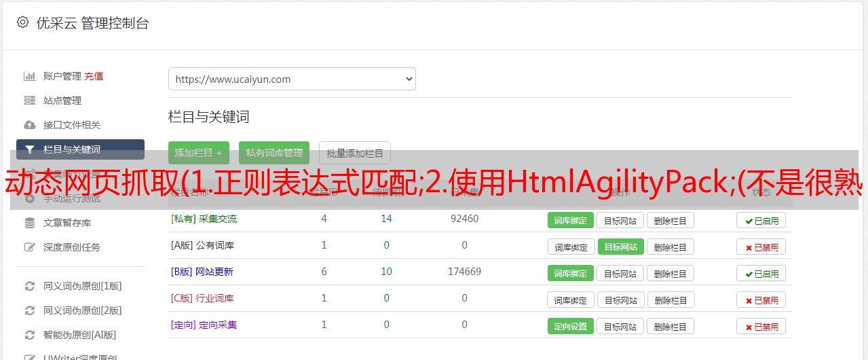Click the 批量添加栏目 button
Screen dimensions: 868x360
(x=355, y=153)
